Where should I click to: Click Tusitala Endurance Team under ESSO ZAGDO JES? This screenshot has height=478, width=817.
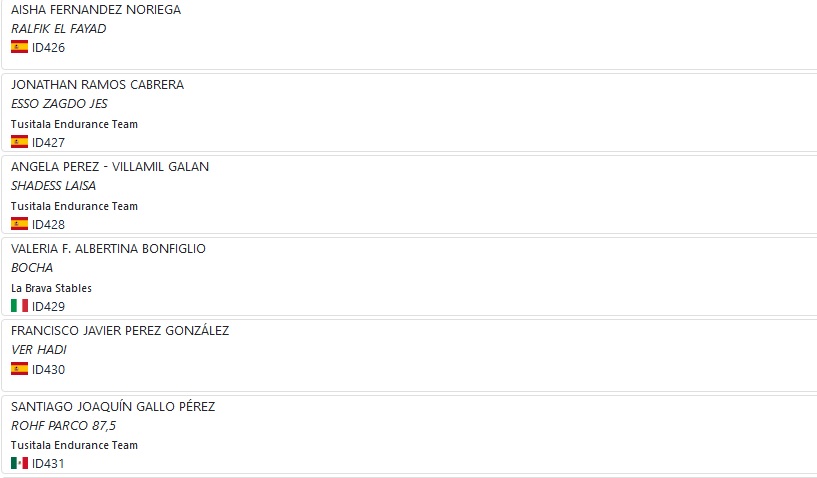click(x=75, y=124)
